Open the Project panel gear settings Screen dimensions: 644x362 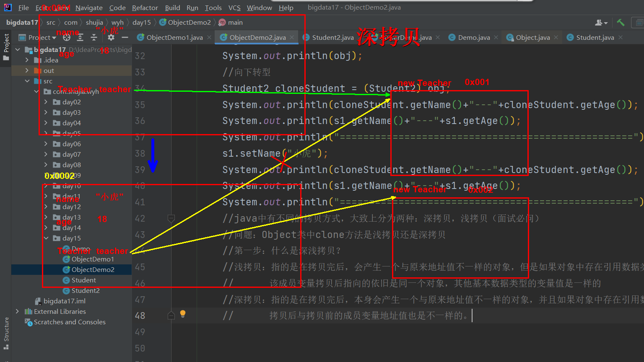pos(111,37)
